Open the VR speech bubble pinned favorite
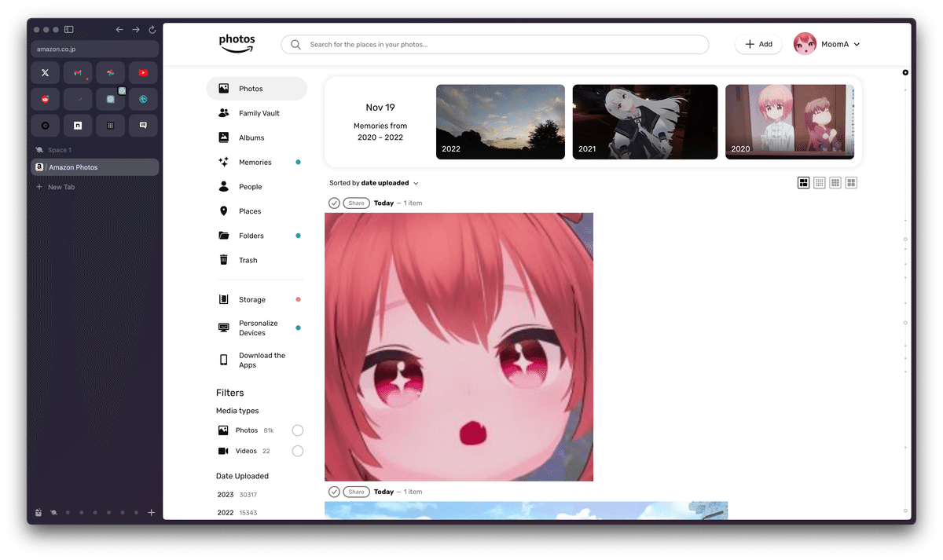The width and height of the screenshot is (943, 560). click(143, 125)
